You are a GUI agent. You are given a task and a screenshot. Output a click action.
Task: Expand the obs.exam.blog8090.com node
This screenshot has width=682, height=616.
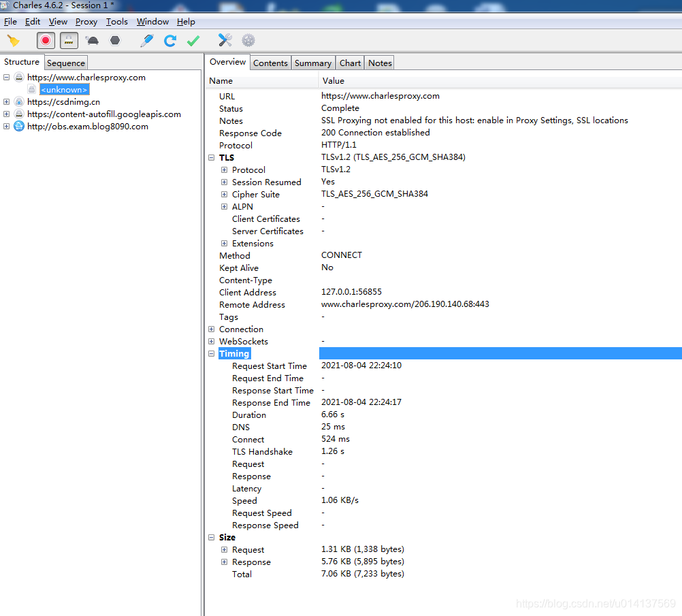7,126
